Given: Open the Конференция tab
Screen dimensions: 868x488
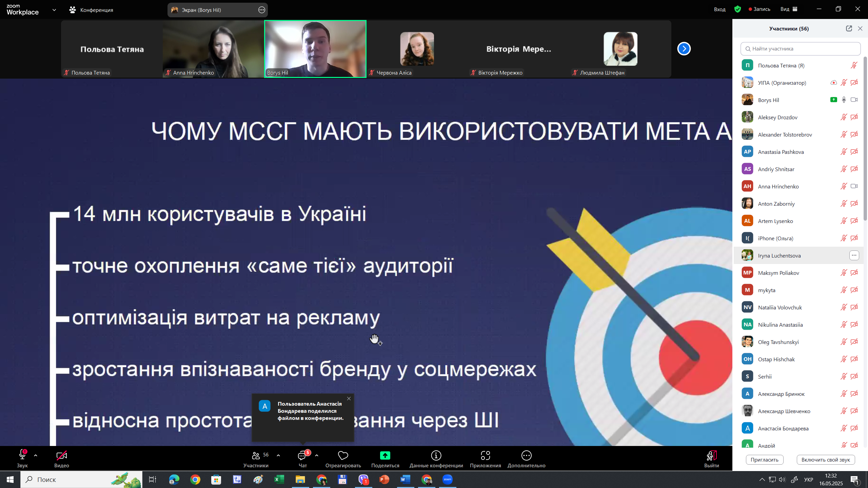Looking at the screenshot, I should pos(92,10).
